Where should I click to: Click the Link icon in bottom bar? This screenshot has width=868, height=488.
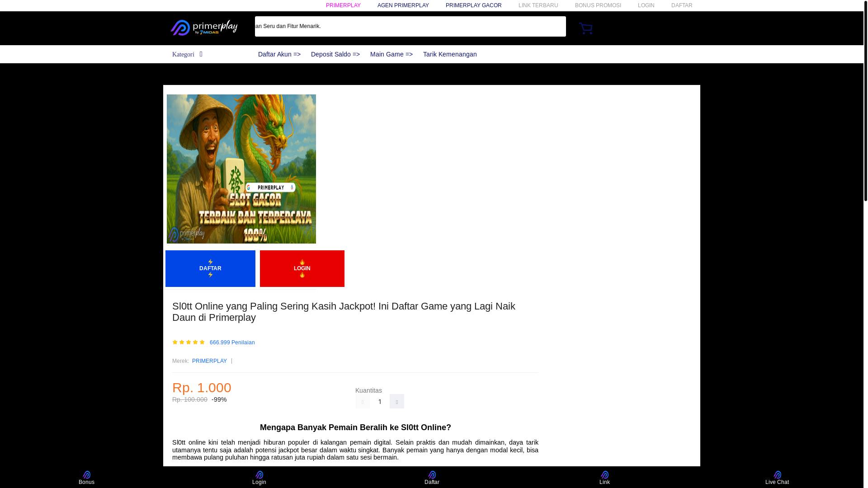pos(604,478)
